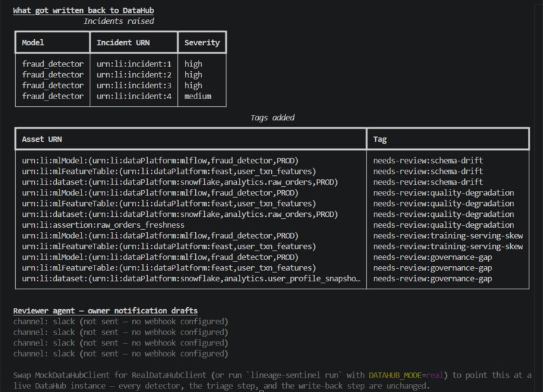Click the "Model" column header

[x=33, y=42]
